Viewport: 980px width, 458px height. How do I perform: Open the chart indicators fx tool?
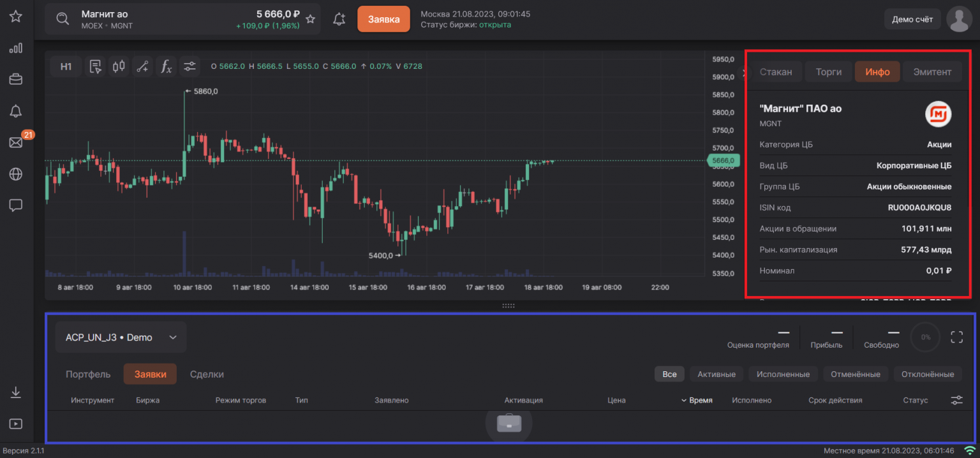pos(166,66)
